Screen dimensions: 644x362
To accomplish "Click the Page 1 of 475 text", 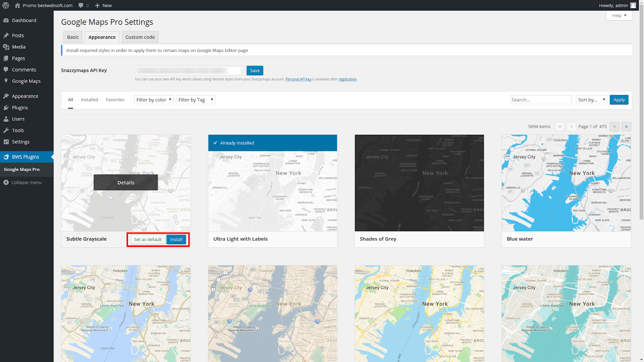I will pos(592,126).
